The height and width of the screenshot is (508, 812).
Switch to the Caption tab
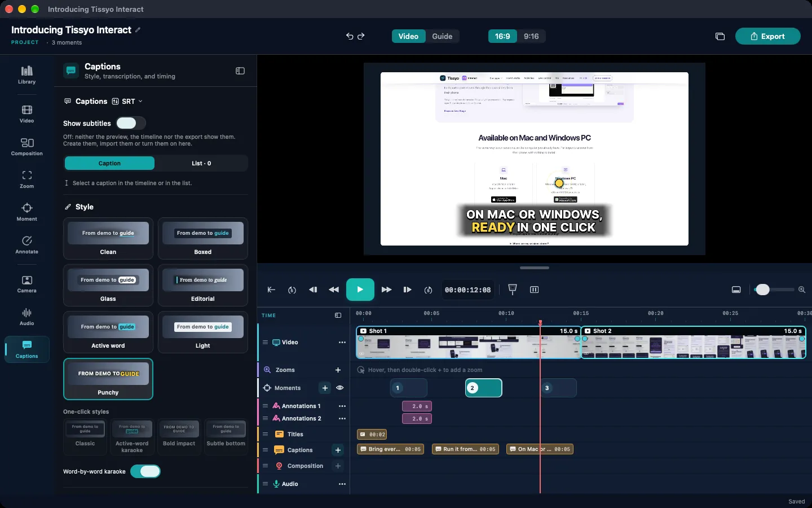109,163
